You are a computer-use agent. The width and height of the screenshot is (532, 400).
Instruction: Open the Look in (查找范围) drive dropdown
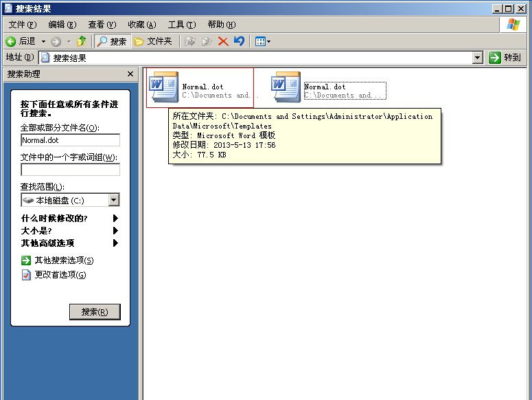[113, 200]
